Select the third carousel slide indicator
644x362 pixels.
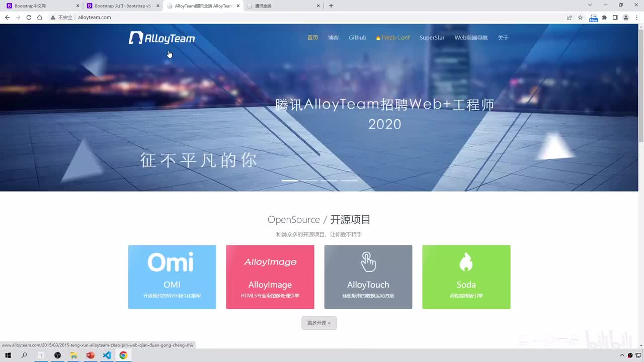pyautogui.click(x=329, y=180)
